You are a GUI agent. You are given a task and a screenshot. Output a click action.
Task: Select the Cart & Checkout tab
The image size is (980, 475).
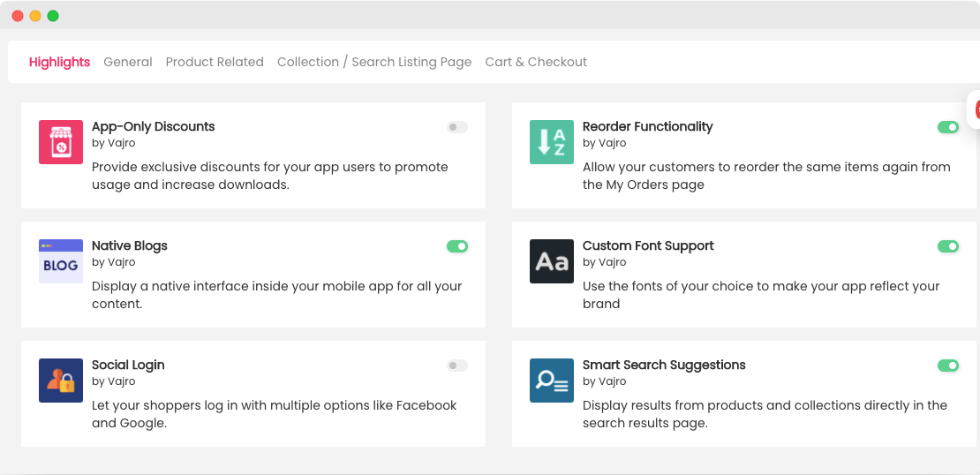[536, 62]
